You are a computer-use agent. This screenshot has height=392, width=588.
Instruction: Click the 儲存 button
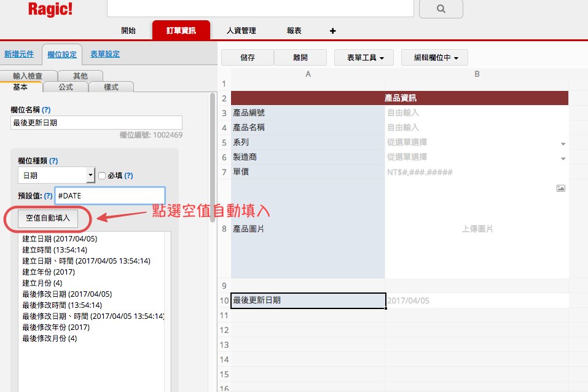tap(248, 58)
